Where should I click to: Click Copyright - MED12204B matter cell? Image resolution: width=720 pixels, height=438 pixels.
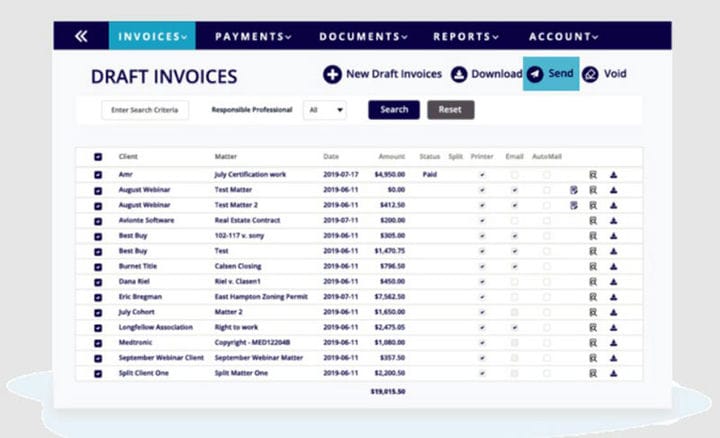pos(252,343)
